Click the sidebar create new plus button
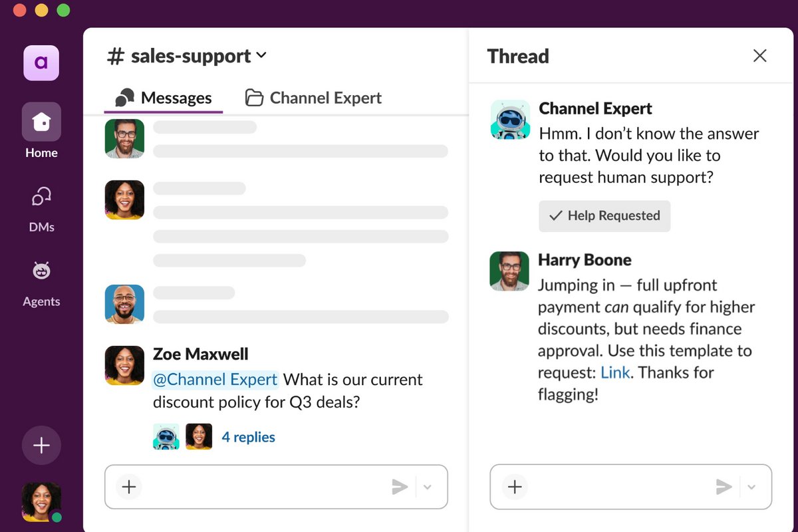The image size is (798, 532). point(41,446)
